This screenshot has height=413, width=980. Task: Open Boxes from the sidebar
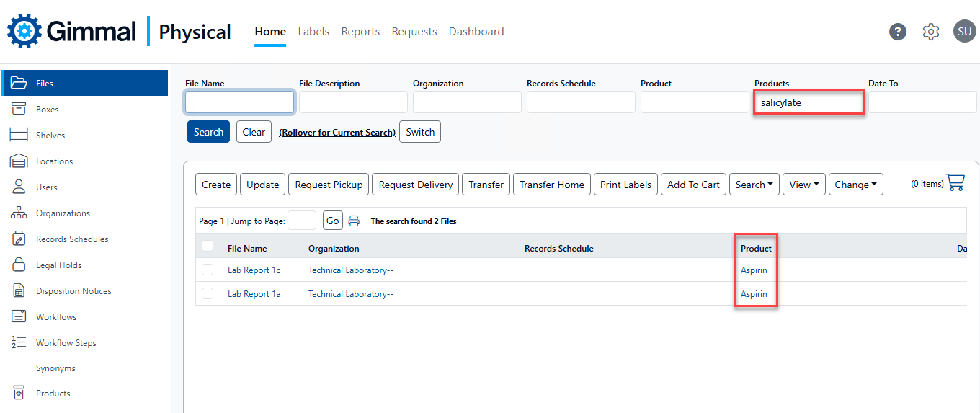coord(48,110)
